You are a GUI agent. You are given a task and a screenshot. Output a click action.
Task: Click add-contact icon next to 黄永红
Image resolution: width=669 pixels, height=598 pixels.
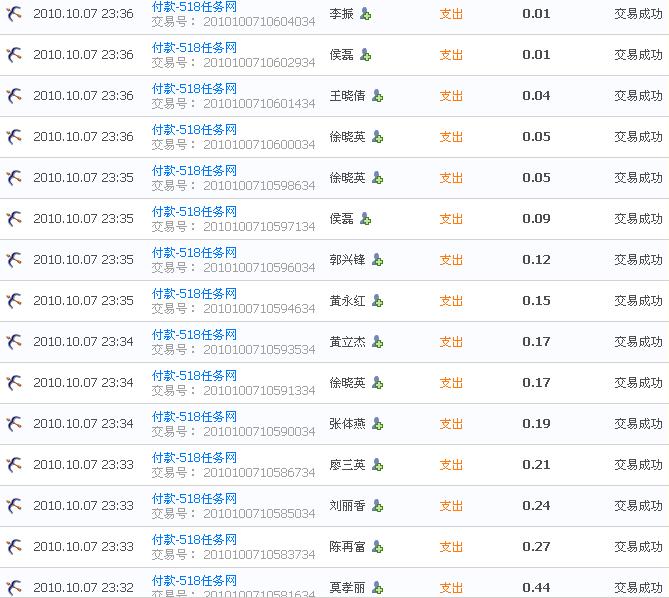tap(378, 301)
